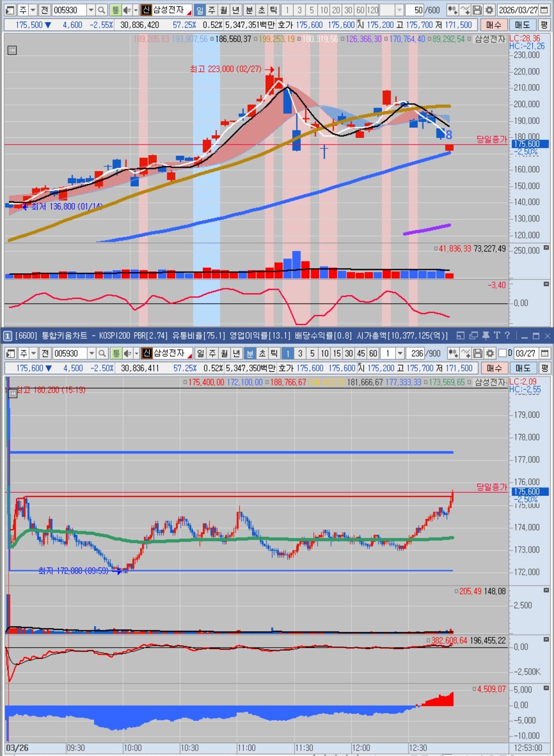Open interval dropdown next to 1 in bottom chart
The image size is (554, 756).
click(x=400, y=353)
